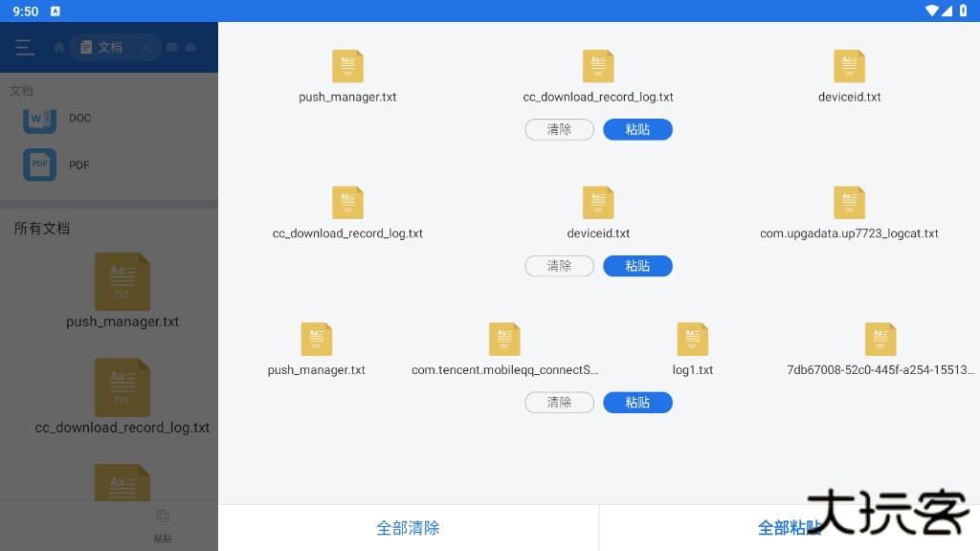Click 全部清除 to clear all clipboard items
This screenshot has width=980, height=551.
[408, 528]
